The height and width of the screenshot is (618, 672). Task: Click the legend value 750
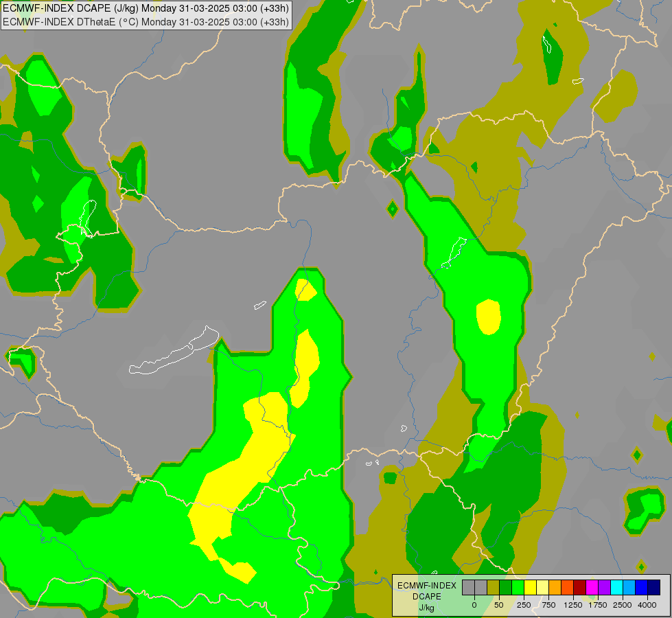(x=548, y=605)
